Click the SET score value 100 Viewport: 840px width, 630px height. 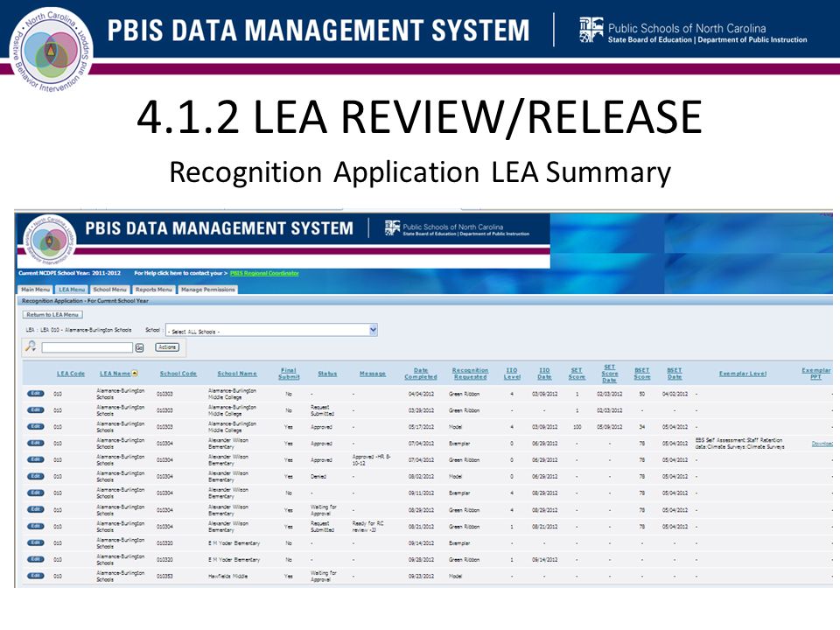point(577,427)
